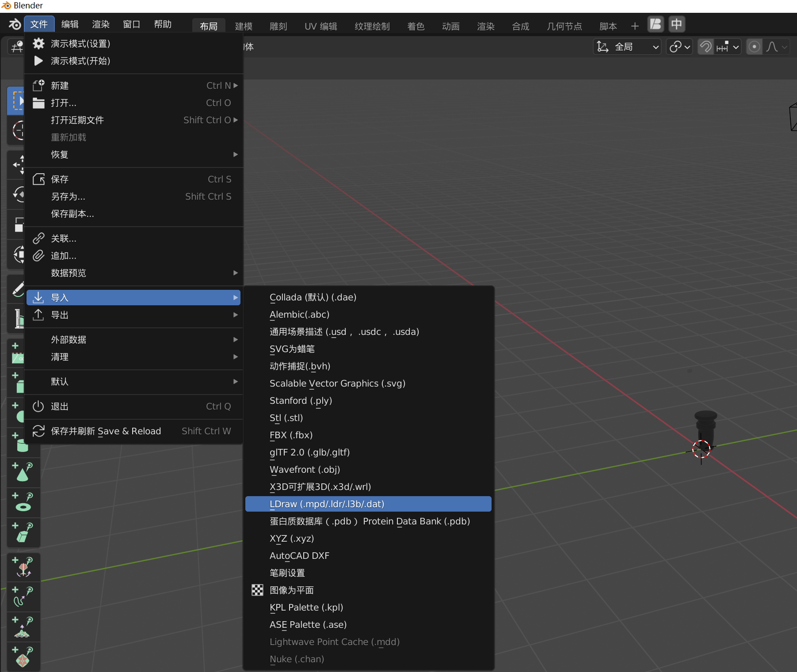The width and height of the screenshot is (797, 672).
Task: Expand the 外部数据 submenu
Action: tap(133, 339)
